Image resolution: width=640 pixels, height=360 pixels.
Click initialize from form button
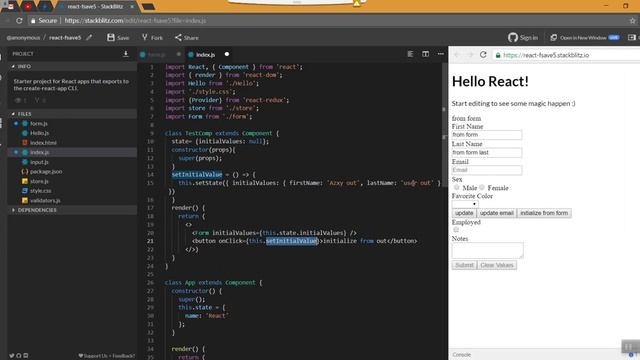(x=544, y=213)
